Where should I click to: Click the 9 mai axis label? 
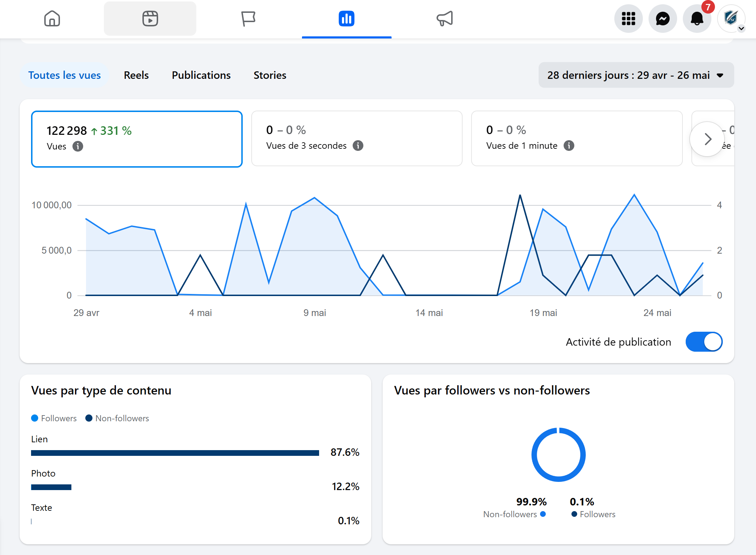(315, 313)
